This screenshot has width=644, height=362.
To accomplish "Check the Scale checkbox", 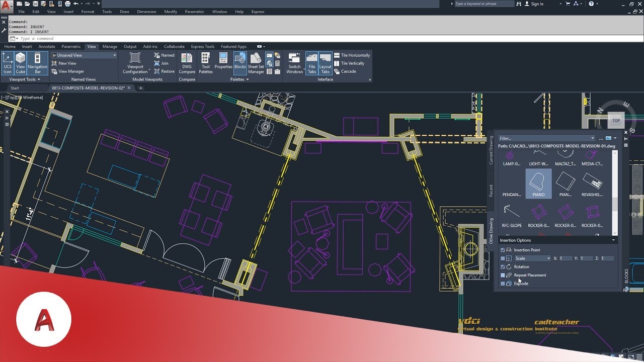I will [x=503, y=258].
